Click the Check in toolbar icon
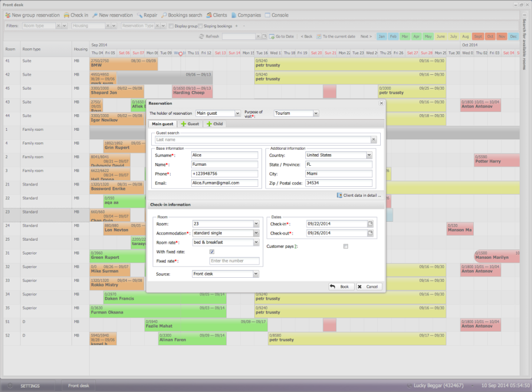Screen dimensions: 532x392 (x=66, y=16)
